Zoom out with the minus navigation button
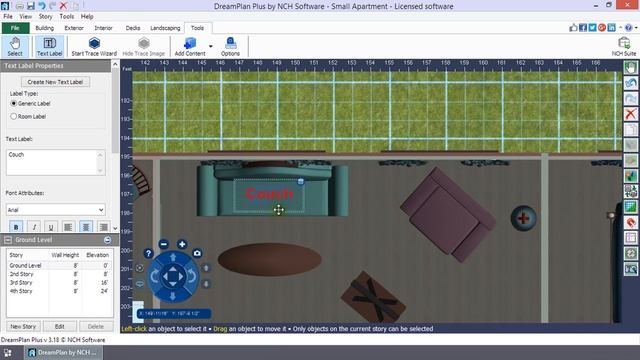The width and height of the screenshot is (640, 360). coord(164,244)
